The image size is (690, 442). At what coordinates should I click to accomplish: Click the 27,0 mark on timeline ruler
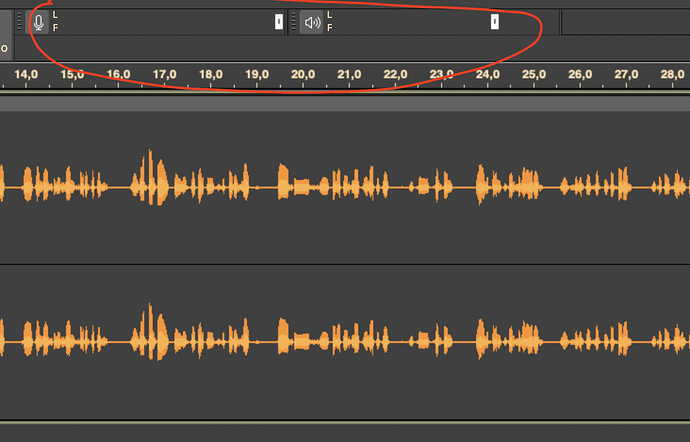coord(626,74)
